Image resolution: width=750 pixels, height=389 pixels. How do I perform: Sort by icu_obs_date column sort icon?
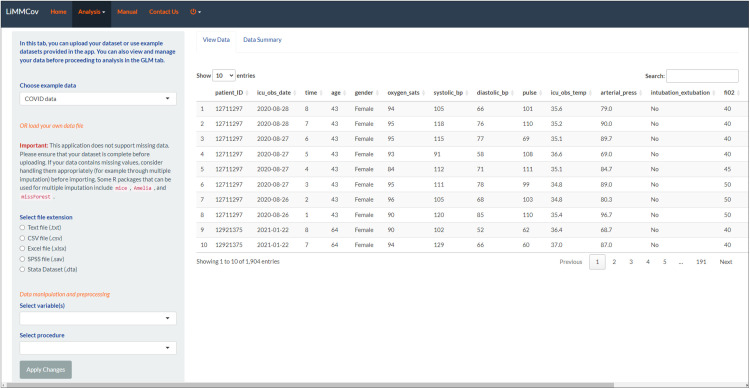pyautogui.click(x=295, y=93)
